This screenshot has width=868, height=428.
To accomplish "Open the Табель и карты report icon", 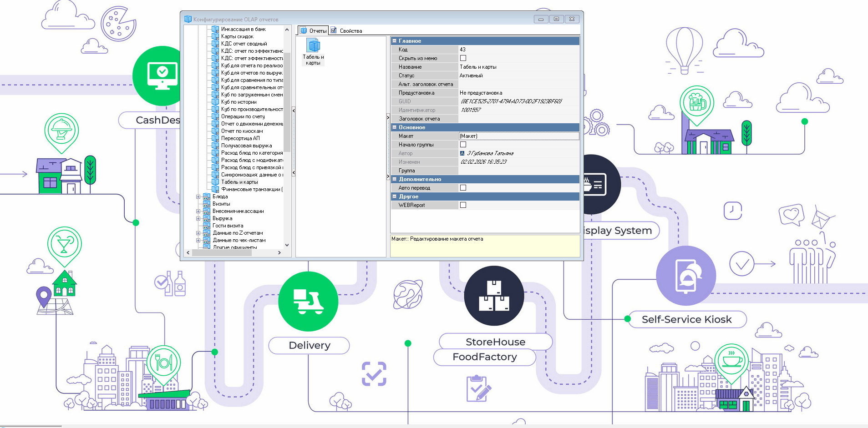I will pyautogui.click(x=313, y=46).
